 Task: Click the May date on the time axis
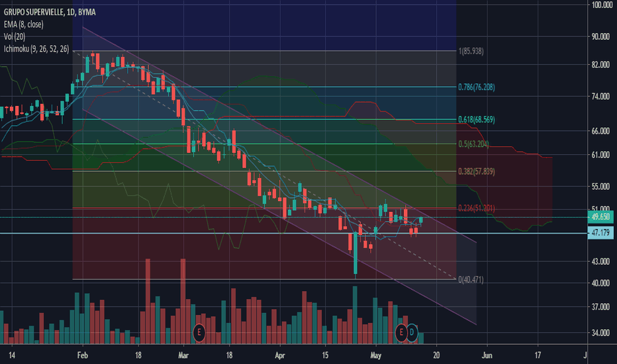pyautogui.click(x=376, y=355)
